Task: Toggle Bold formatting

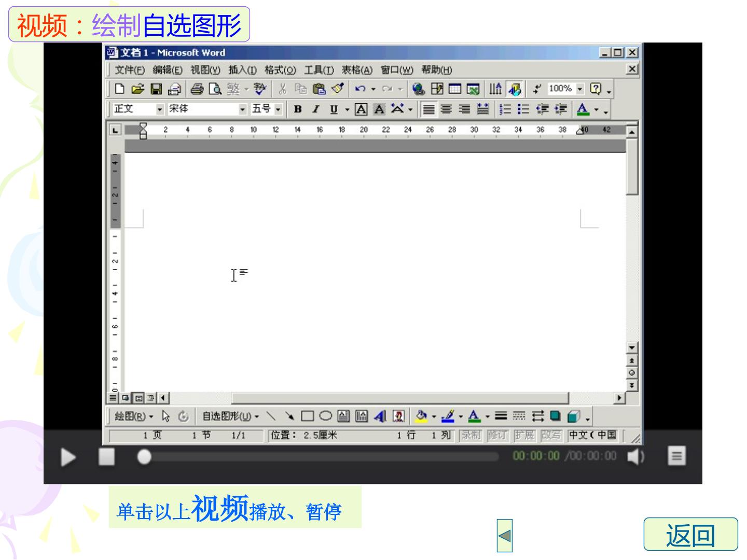Action: (298, 109)
